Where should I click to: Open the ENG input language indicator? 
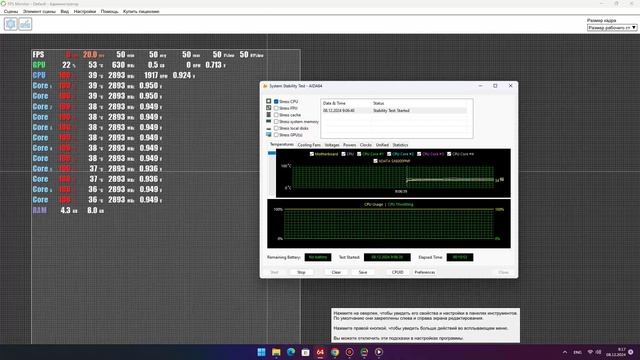[x=577, y=352]
